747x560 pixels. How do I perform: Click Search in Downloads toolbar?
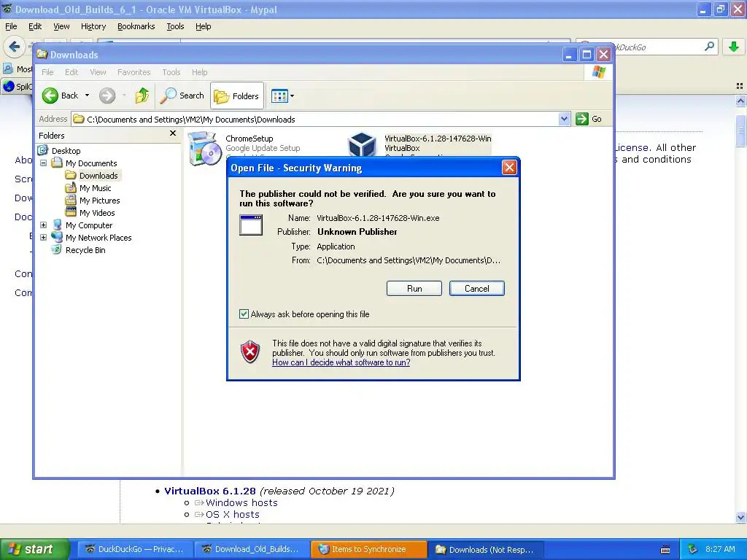(182, 96)
